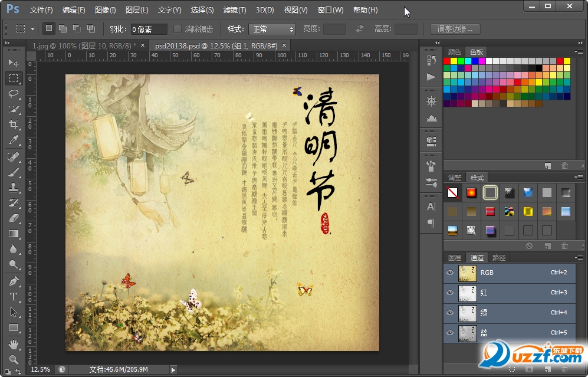Select the Pen tool

pos(14,281)
